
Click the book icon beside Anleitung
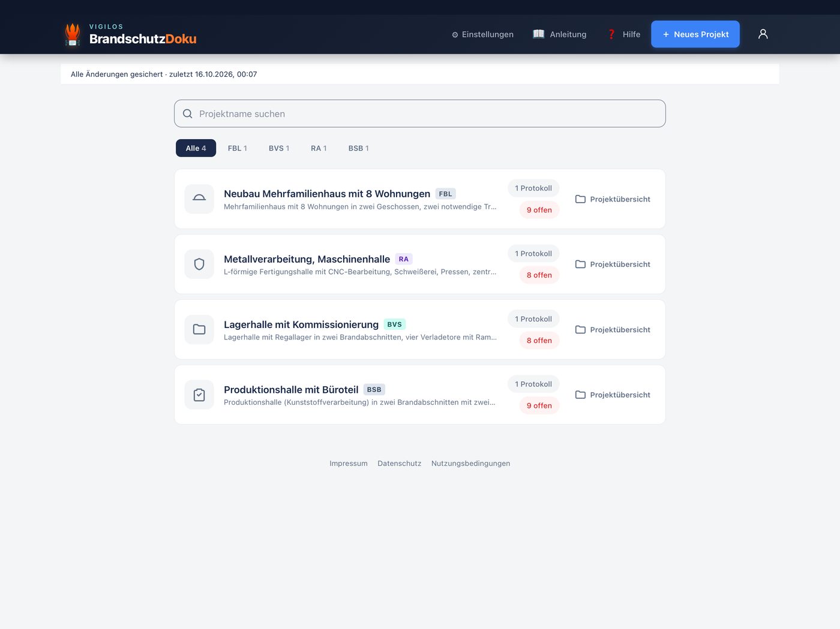(539, 34)
